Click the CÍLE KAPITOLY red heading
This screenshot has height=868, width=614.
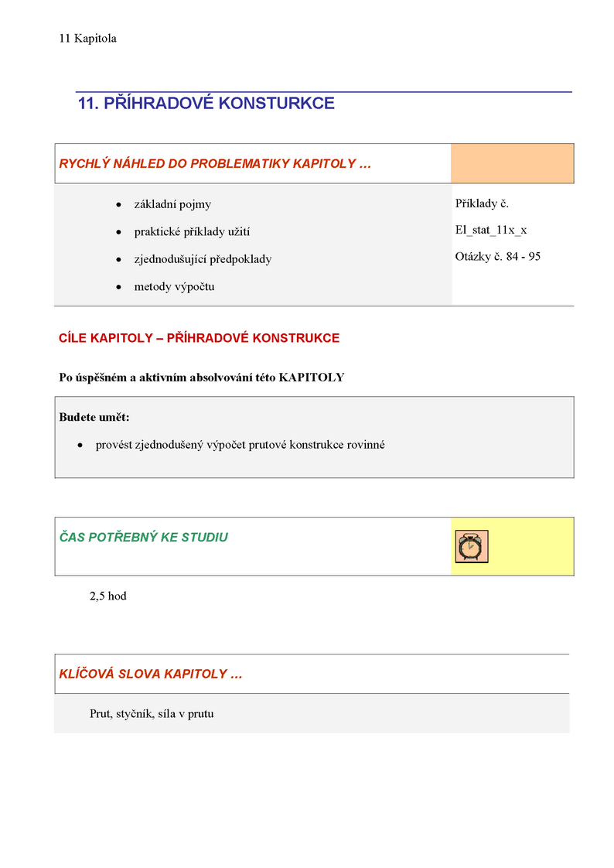tap(200, 338)
